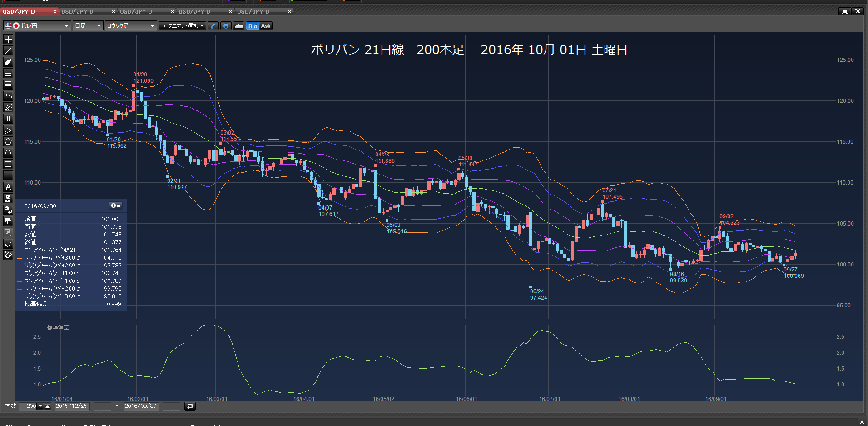Click the 06/24 97.424 low label

(538, 295)
